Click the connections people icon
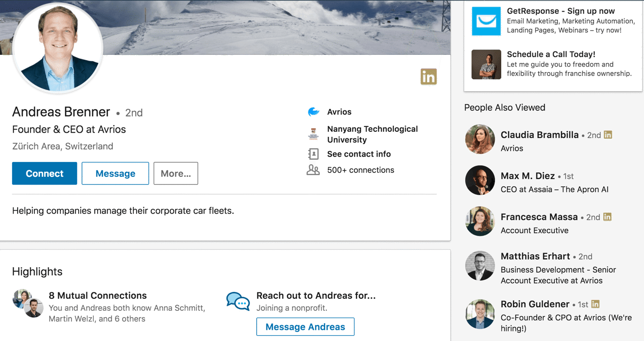 tap(313, 170)
